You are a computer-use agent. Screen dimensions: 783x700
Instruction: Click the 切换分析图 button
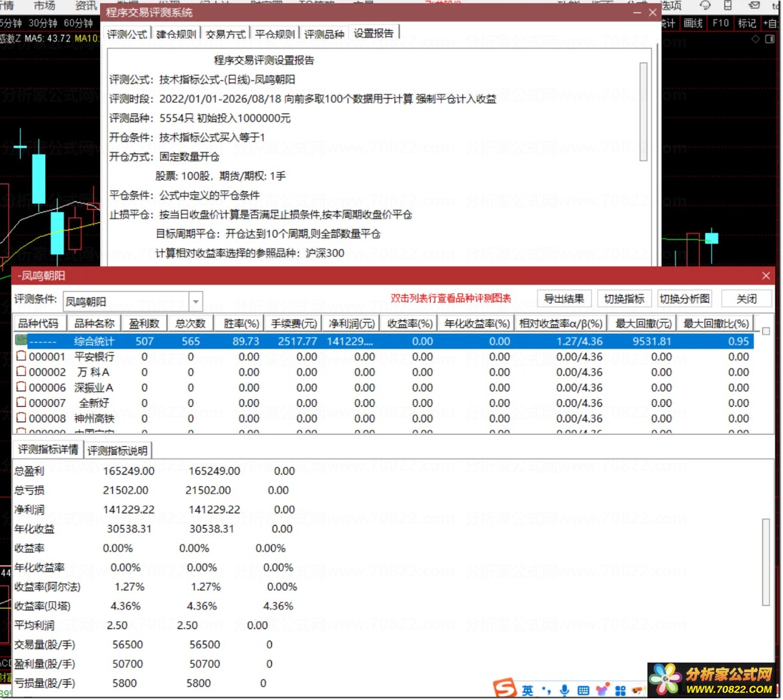(x=684, y=298)
